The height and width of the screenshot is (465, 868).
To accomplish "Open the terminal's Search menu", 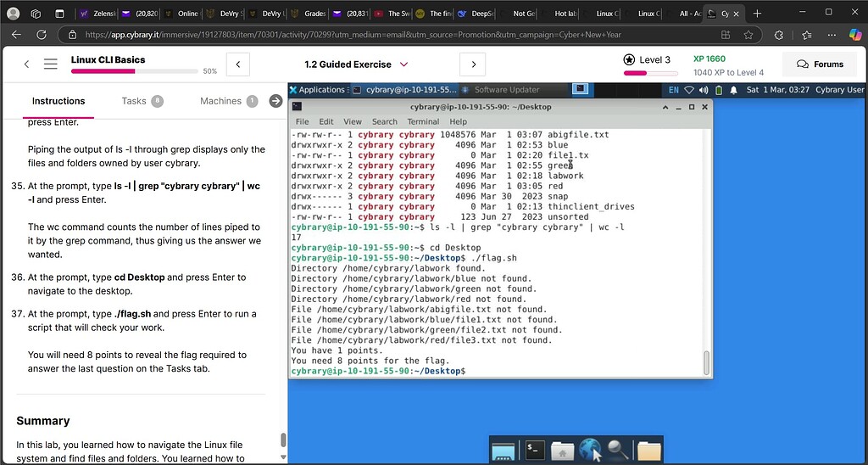I will click(384, 121).
